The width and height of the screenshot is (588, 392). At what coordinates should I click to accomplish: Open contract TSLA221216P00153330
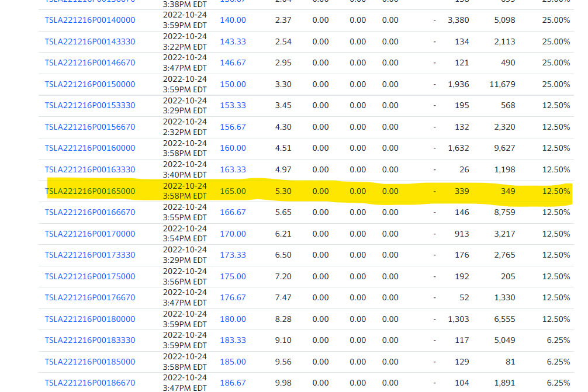coord(90,105)
